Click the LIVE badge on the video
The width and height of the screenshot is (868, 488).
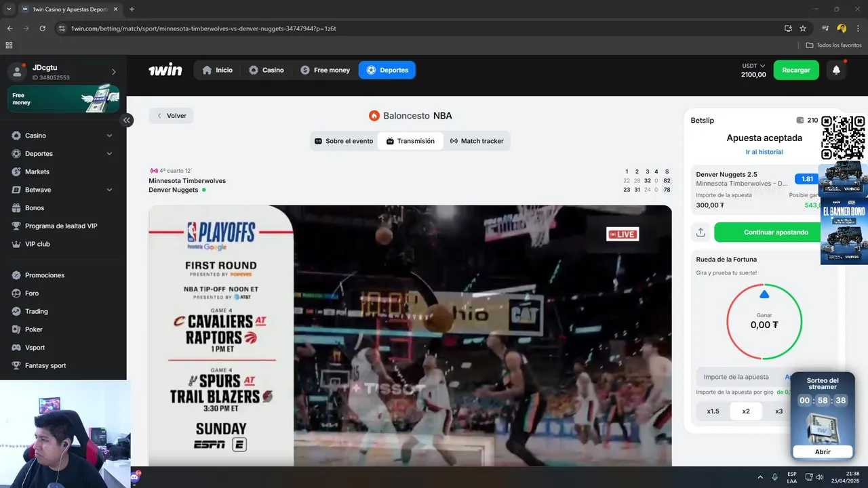click(x=623, y=235)
